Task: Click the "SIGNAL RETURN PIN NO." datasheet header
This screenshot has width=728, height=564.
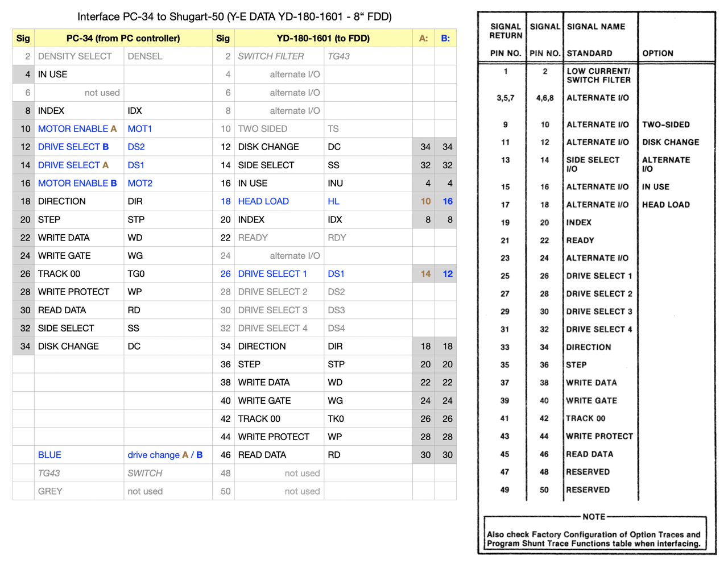Action: pyautogui.click(x=505, y=39)
